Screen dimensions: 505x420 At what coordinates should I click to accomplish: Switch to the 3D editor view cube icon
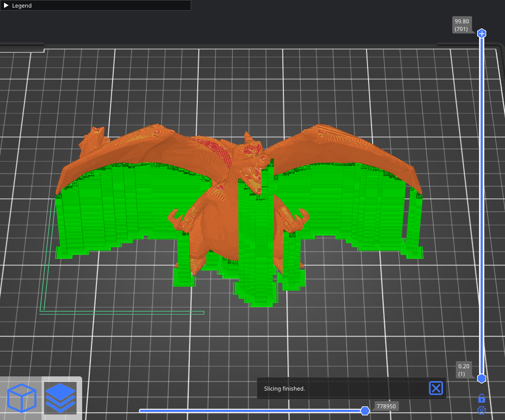pyautogui.click(x=22, y=397)
